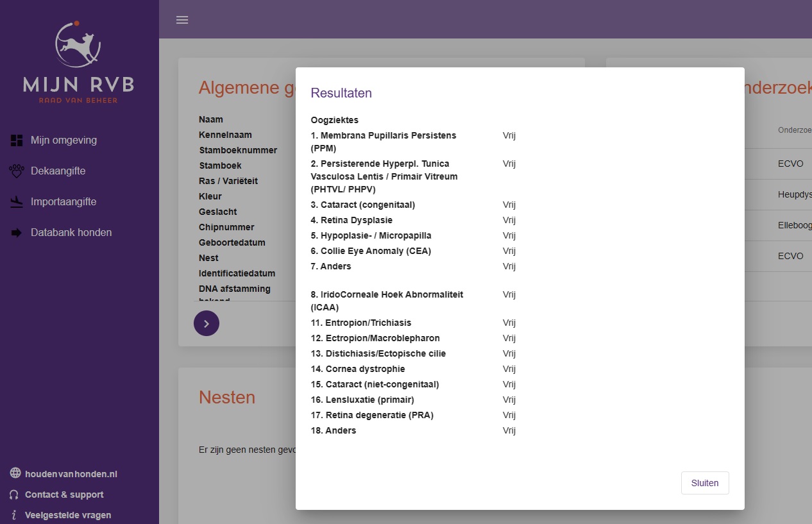812x524 pixels.
Task: Select the Heupdysplasie row in the research table
Action: (x=794, y=194)
